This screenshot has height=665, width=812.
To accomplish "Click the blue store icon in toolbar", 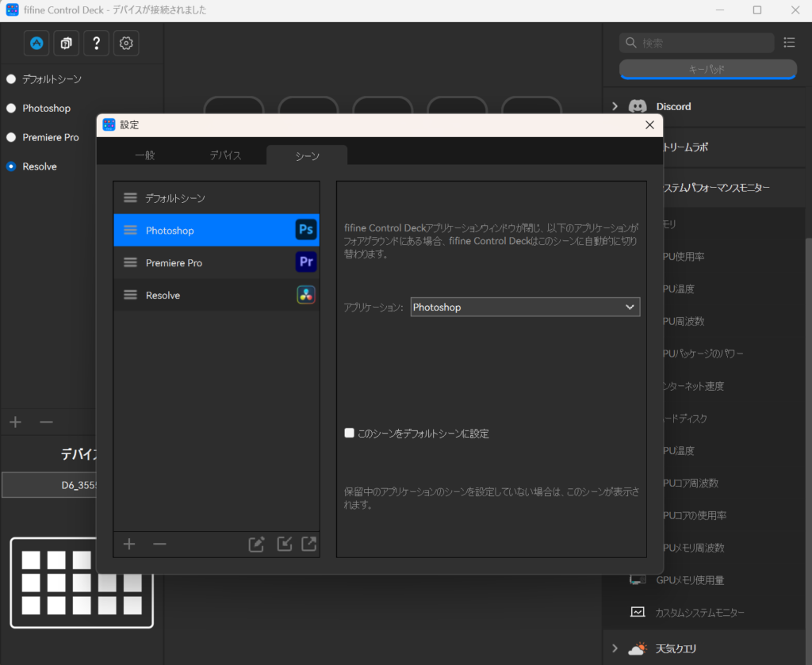I will coord(36,44).
